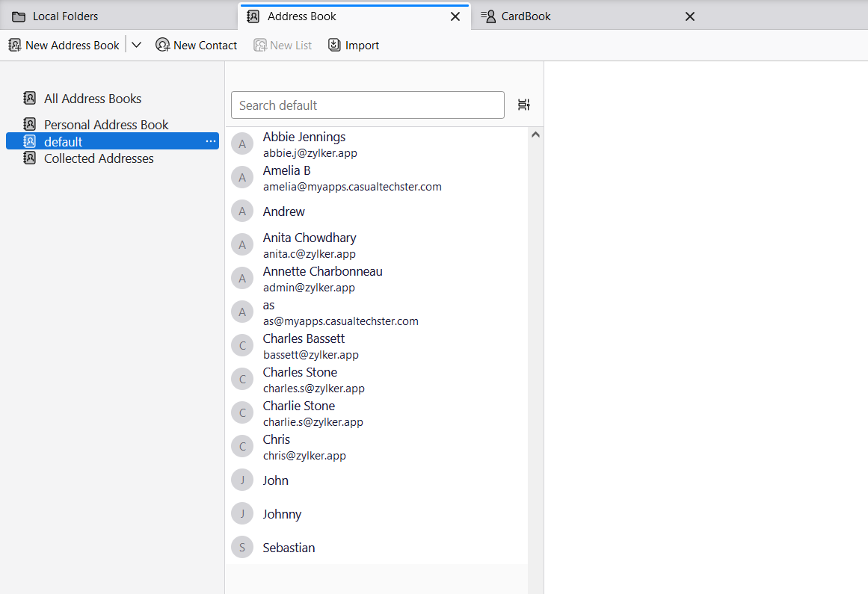Click the avatar next to Chris
This screenshot has height=594, width=868.
click(242, 447)
